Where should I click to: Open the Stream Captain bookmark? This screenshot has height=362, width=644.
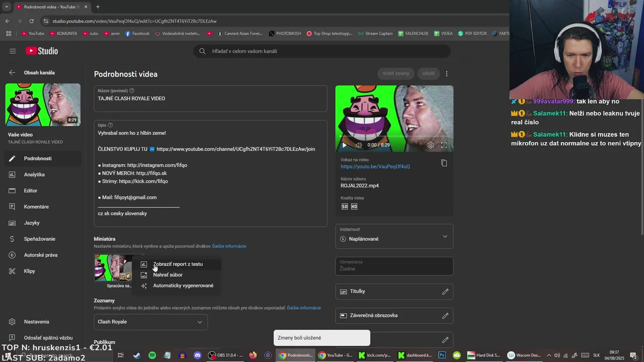tap(375, 34)
